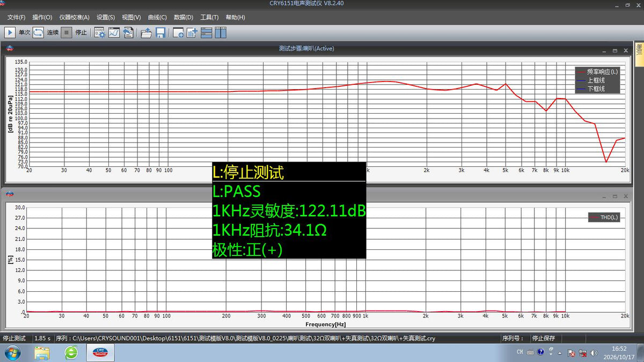644x362 pixels.
Task: Click the L:PASS result text
Action: (236, 191)
